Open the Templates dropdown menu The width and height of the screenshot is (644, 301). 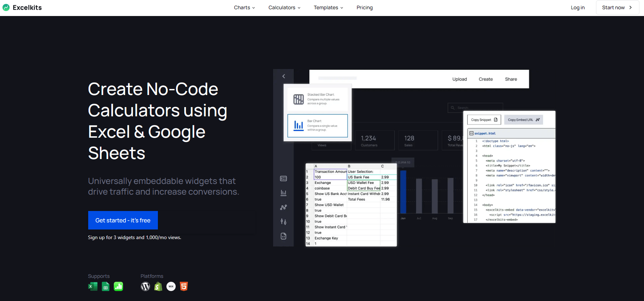pyautogui.click(x=328, y=7)
